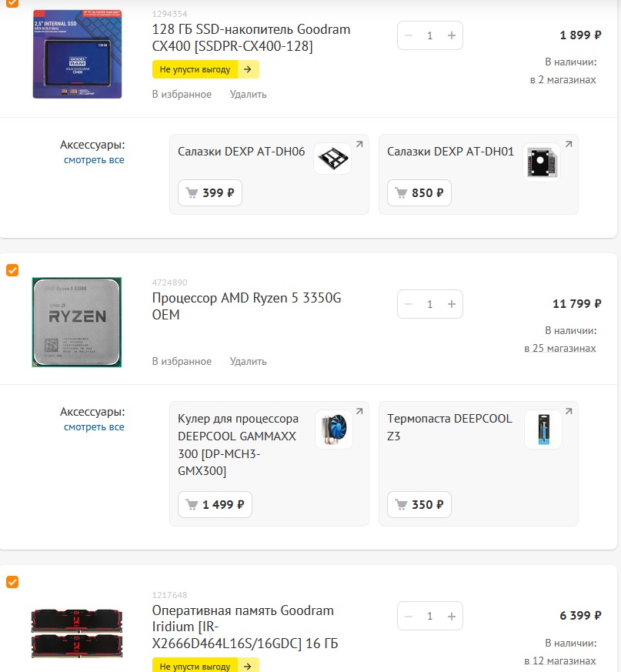Show the 25 stores with Ryzen in stock

coord(559,349)
